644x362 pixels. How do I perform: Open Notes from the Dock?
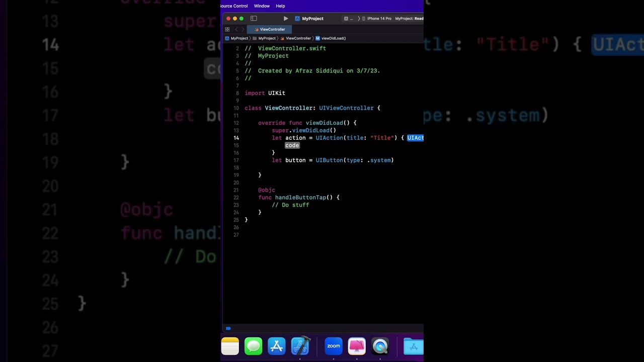tap(230, 346)
